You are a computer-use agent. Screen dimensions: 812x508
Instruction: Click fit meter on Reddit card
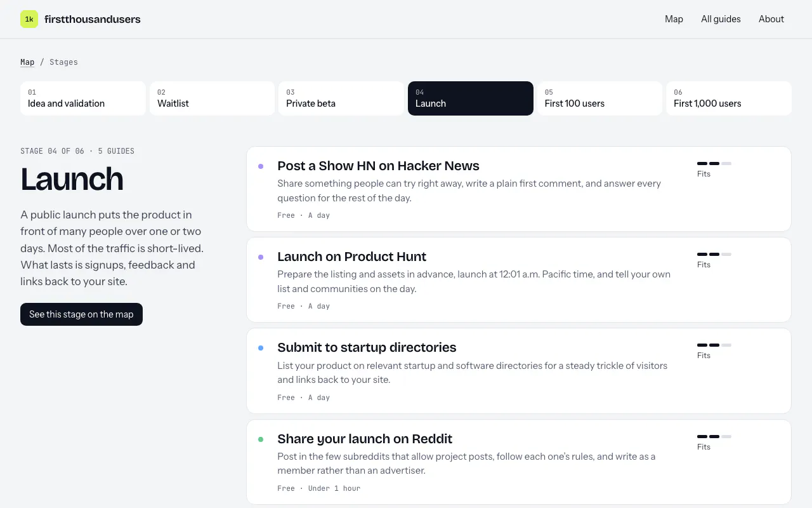(x=714, y=437)
